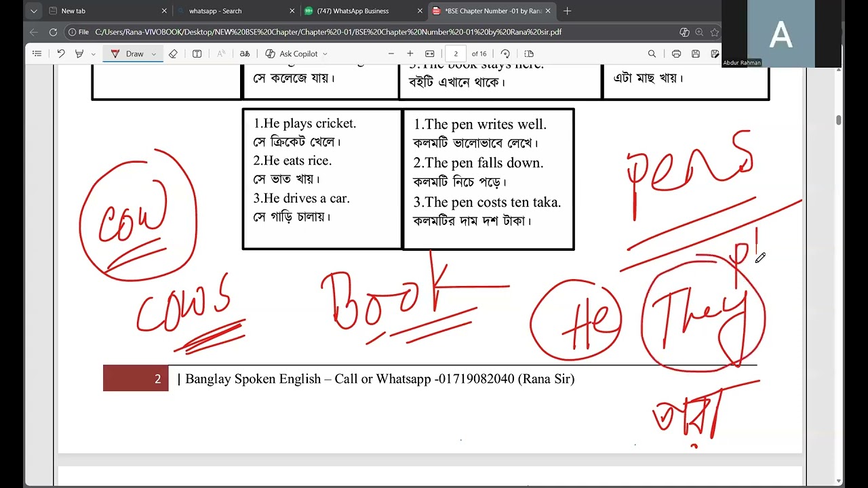868x488 pixels.
Task: Open the Draw pen options dropdown
Action: pyautogui.click(x=154, y=54)
